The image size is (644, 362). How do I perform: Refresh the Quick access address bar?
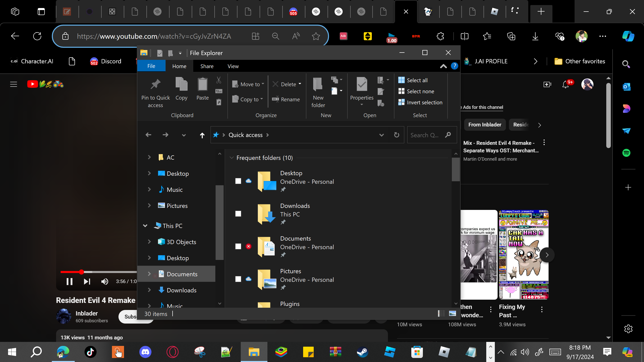(x=396, y=135)
